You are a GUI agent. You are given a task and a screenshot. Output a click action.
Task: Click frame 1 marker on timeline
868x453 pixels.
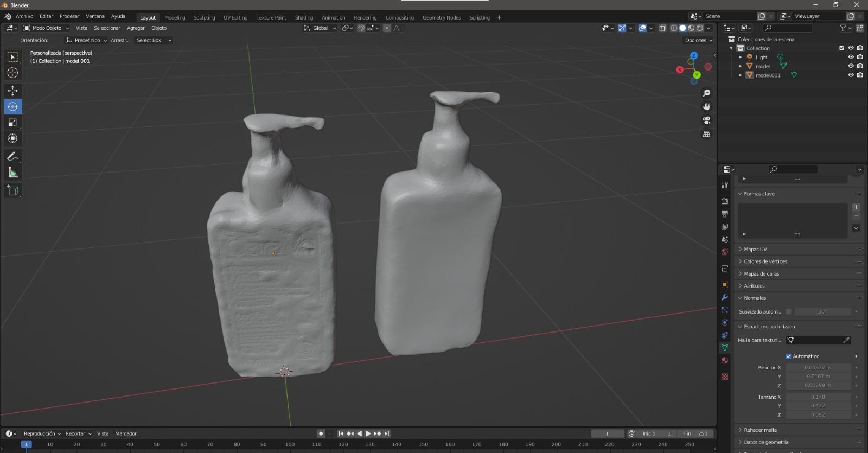[x=25, y=444]
